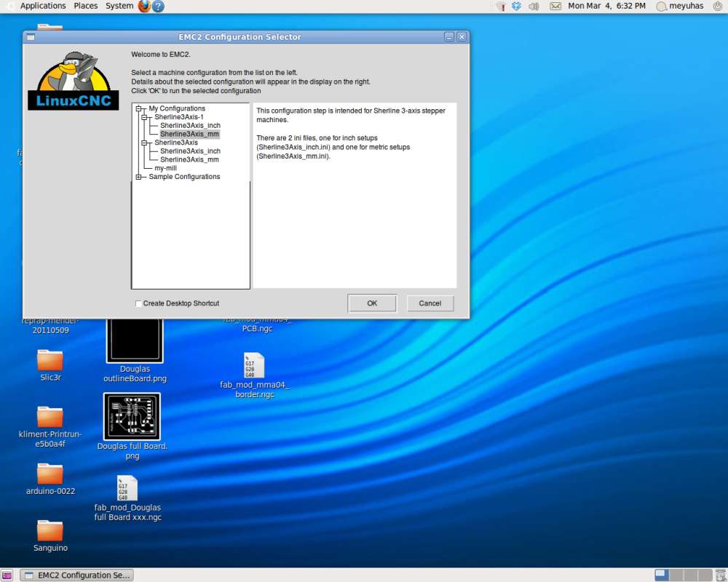Click the Cancel button
The width and height of the screenshot is (728, 582).
click(x=430, y=303)
